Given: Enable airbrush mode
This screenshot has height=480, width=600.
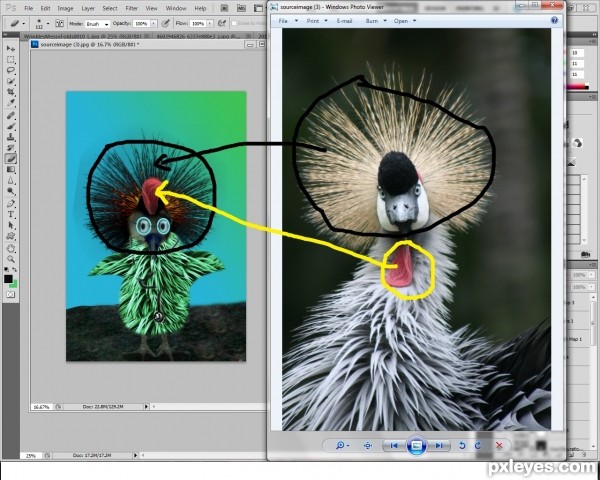Looking at the screenshot, I should click(222, 23).
